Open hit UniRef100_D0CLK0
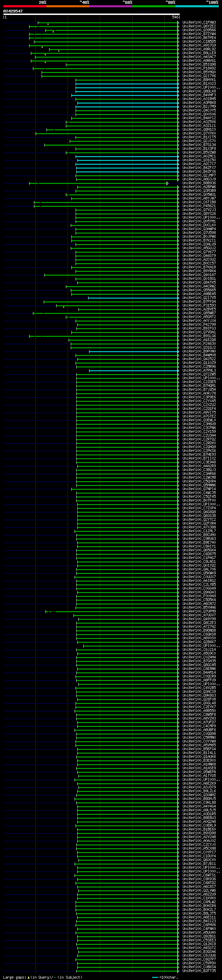The image size is (222, 980). (199, 225)
